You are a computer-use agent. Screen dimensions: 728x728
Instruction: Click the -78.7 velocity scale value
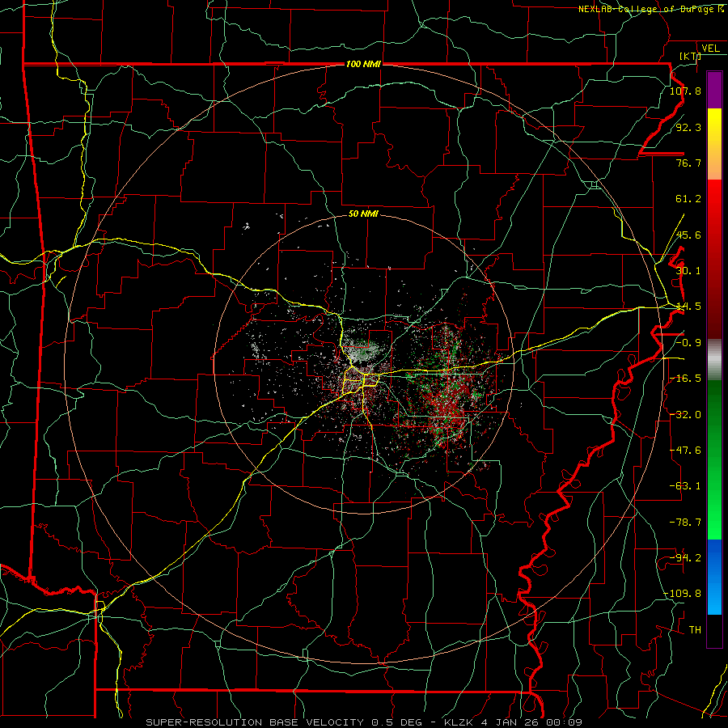click(x=685, y=523)
